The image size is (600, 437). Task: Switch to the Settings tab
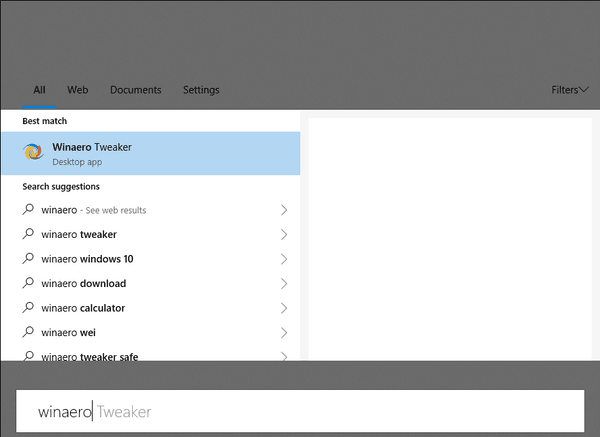(201, 90)
